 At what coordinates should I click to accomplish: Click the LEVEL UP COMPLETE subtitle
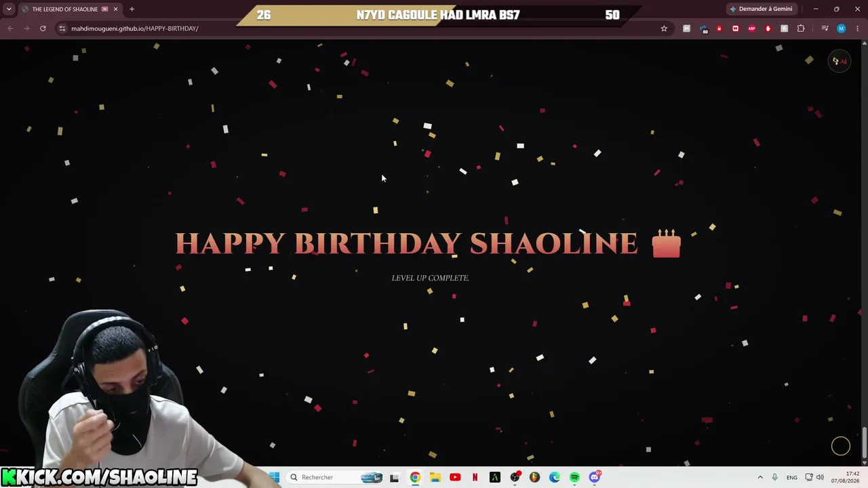tap(430, 278)
